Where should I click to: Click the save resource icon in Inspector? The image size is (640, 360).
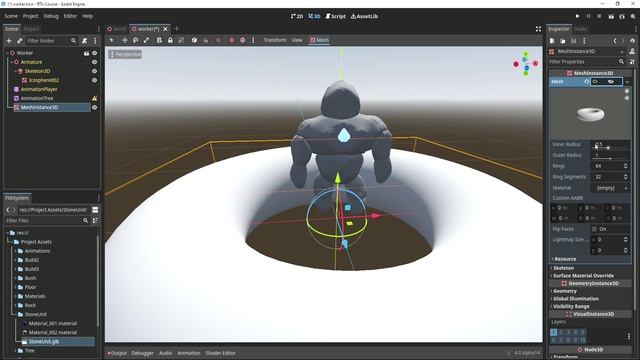pyautogui.click(x=573, y=41)
